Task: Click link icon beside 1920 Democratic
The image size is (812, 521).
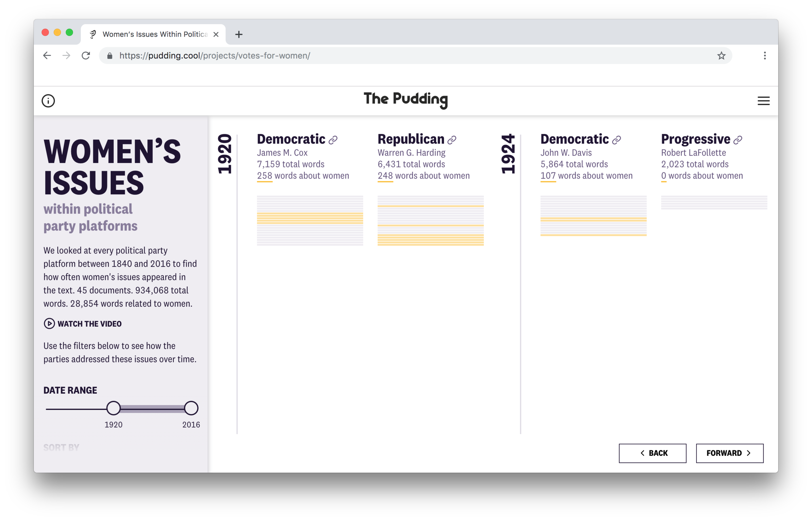Action: click(333, 140)
